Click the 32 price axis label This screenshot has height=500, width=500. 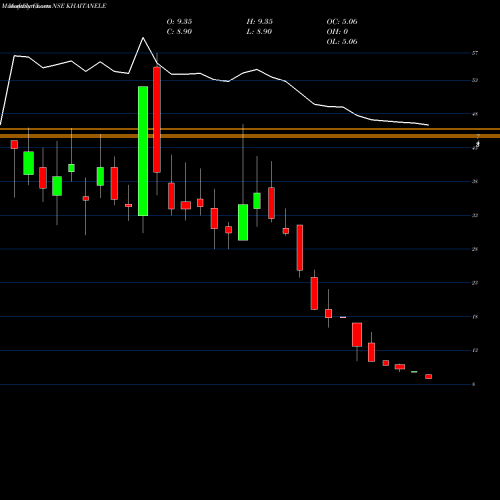475,215
